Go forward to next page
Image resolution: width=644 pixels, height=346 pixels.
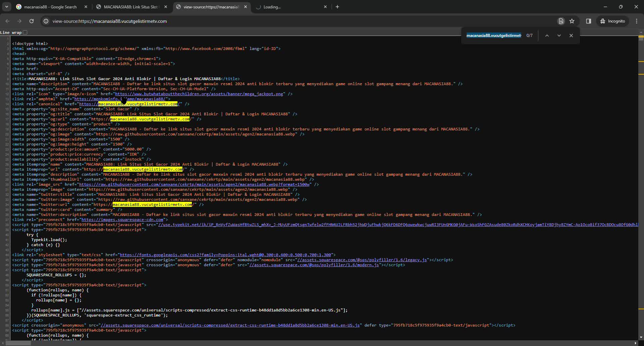19,21
